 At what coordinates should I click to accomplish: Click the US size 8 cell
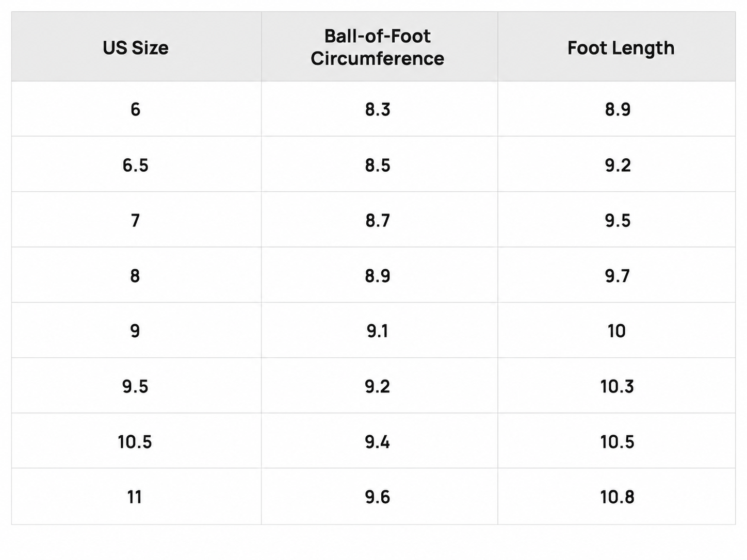click(x=135, y=276)
